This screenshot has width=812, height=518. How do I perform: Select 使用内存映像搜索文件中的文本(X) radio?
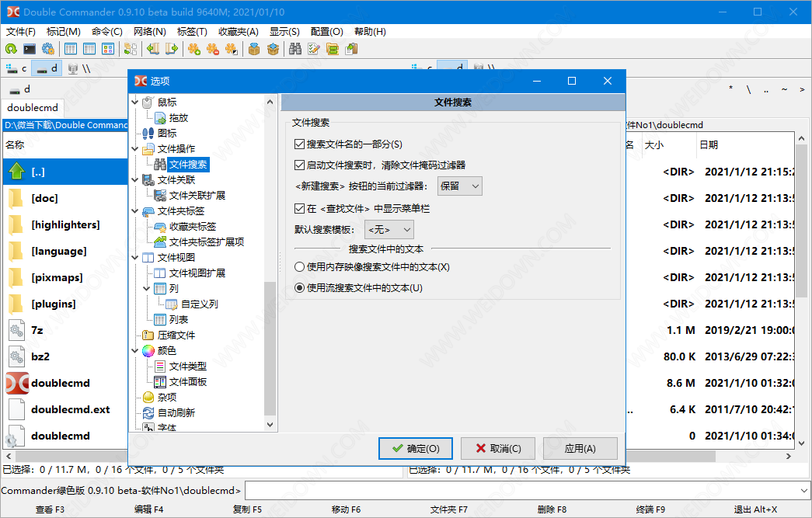pyautogui.click(x=299, y=267)
